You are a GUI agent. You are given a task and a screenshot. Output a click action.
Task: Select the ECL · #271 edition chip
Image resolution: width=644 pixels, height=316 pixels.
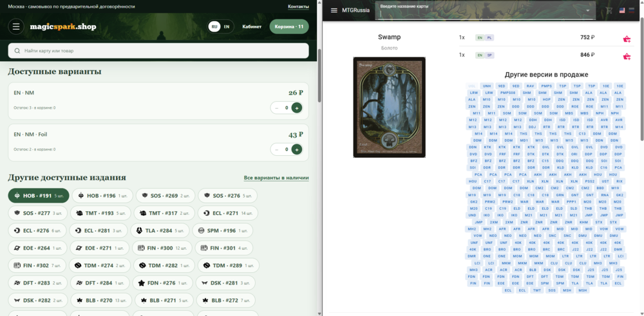tap(227, 213)
